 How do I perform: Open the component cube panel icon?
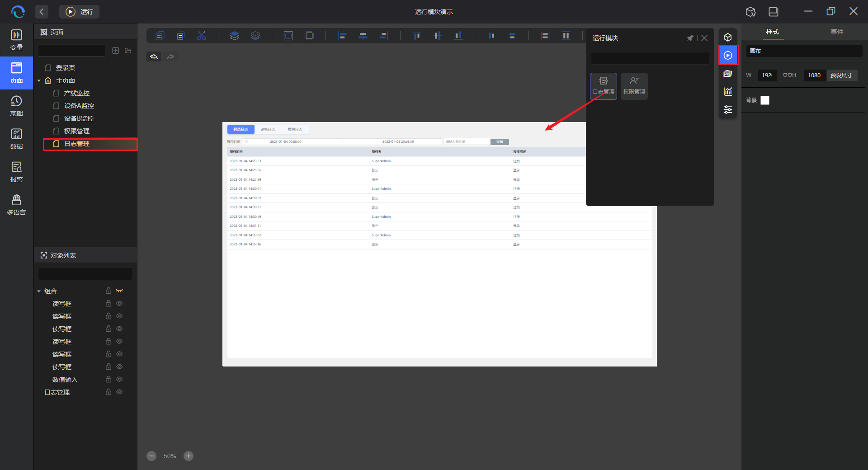[x=728, y=37]
